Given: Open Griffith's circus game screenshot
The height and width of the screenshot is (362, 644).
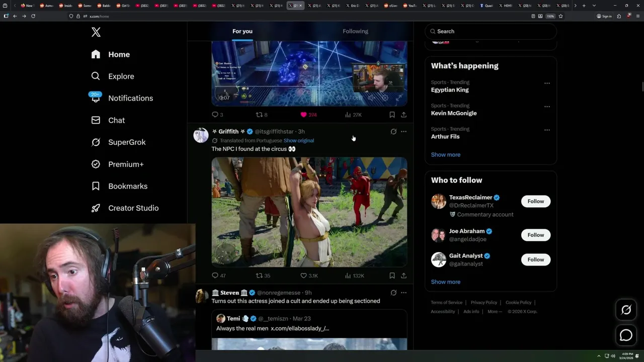Looking at the screenshot, I should tap(309, 212).
